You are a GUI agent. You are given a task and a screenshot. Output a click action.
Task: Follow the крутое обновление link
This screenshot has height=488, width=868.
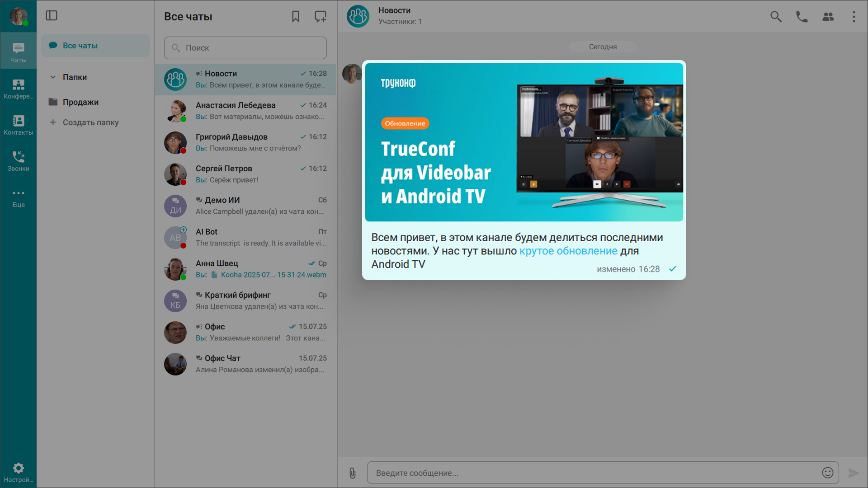568,251
